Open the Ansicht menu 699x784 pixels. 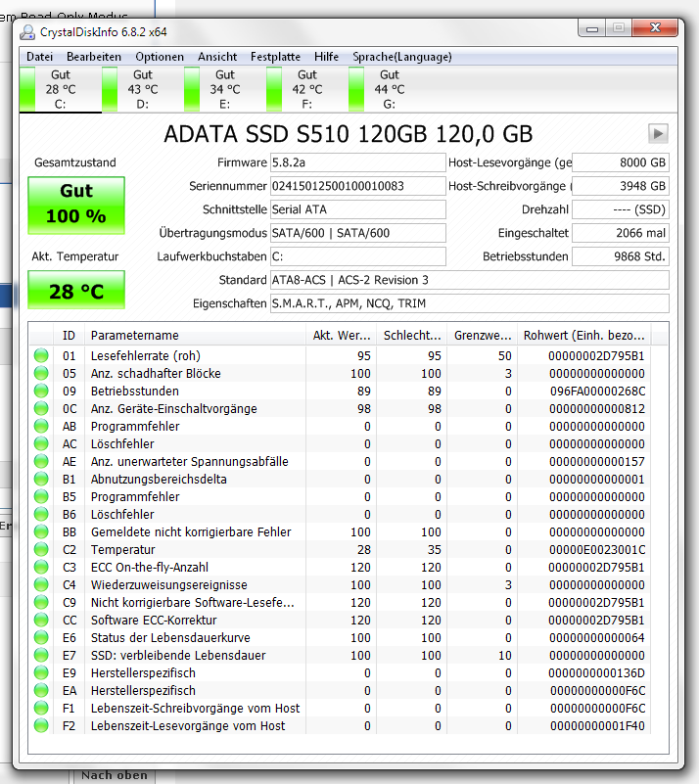(x=217, y=57)
